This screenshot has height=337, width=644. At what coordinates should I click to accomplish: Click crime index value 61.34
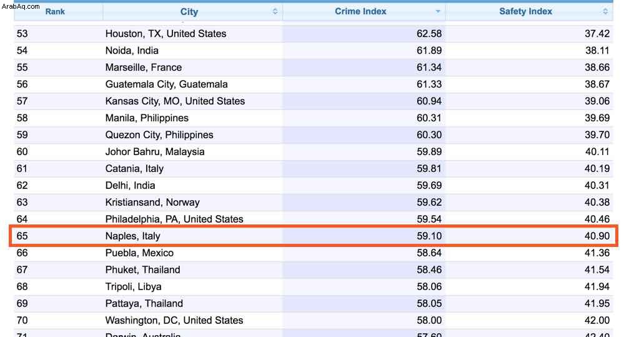(x=429, y=68)
